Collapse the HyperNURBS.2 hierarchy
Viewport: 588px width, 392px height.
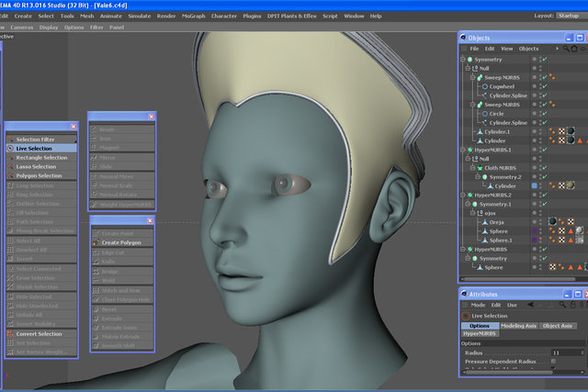[x=463, y=195]
